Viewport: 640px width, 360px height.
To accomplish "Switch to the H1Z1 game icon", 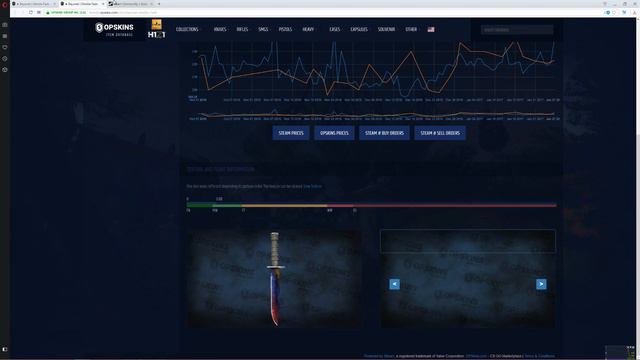I will 156,30.
